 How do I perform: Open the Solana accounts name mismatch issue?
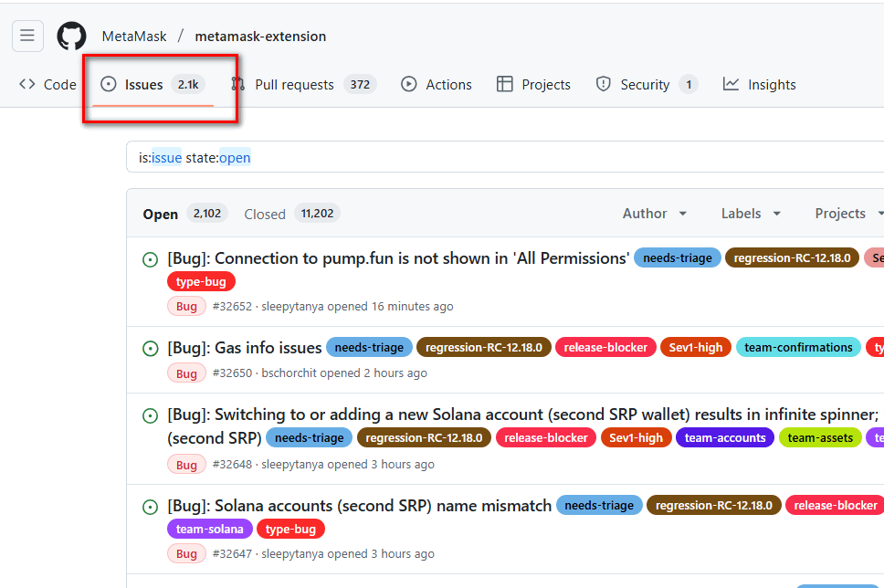pos(359,506)
